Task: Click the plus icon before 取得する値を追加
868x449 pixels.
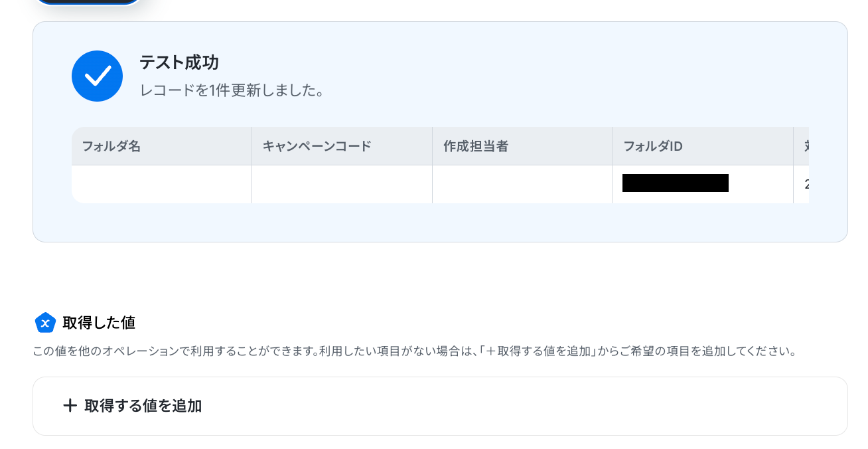Action: (x=70, y=406)
